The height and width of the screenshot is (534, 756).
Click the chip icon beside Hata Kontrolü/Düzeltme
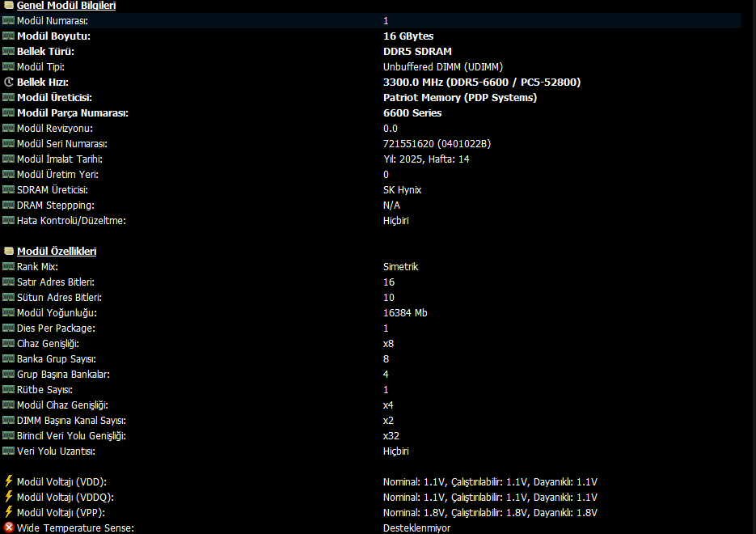pos(8,220)
